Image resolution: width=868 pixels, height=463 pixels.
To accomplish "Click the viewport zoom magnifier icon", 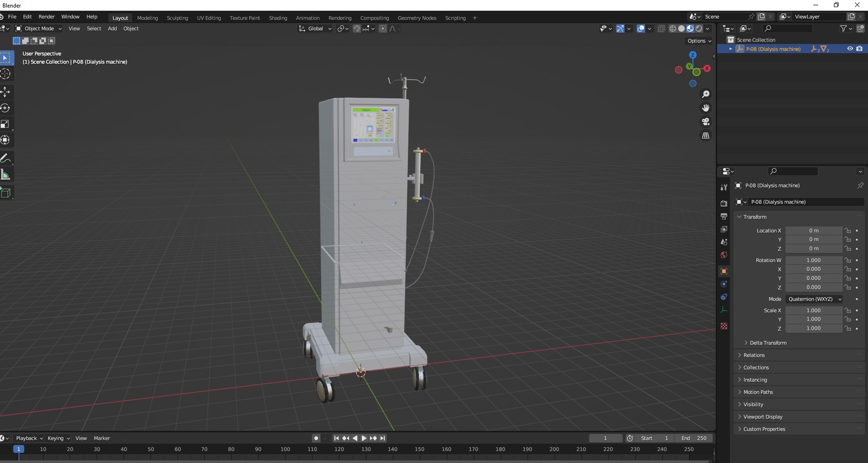I will coord(705,94).
